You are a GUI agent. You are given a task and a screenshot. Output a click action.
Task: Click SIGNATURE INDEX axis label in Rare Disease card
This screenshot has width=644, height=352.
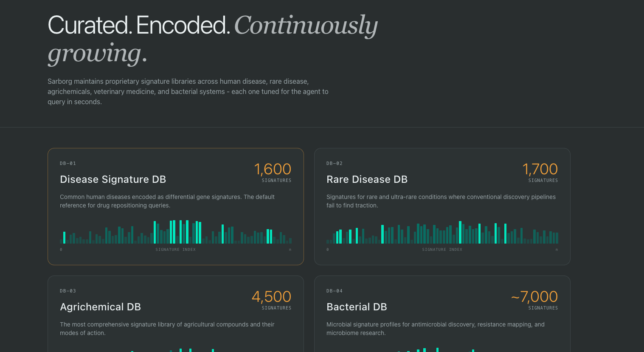[x=442, y=250]
